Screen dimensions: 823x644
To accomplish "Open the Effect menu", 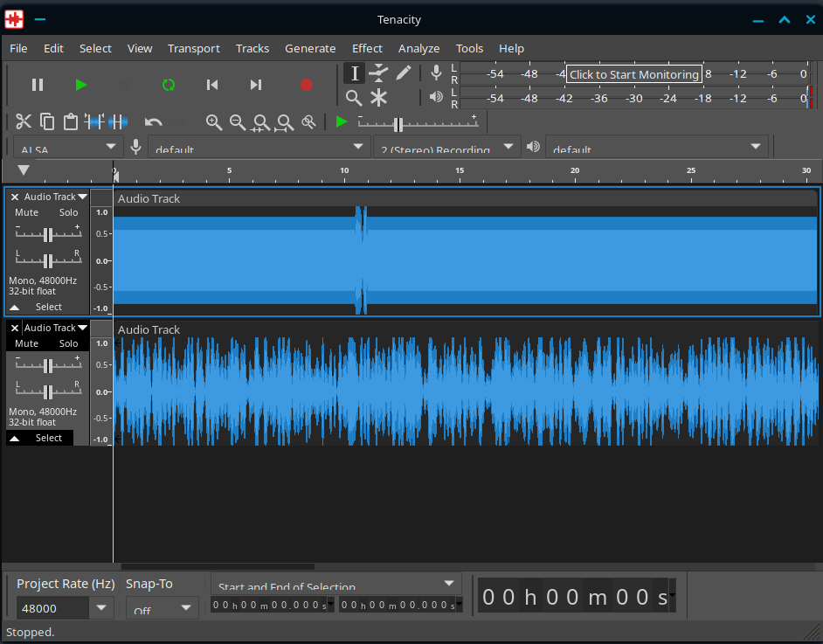I will [367, 48].
